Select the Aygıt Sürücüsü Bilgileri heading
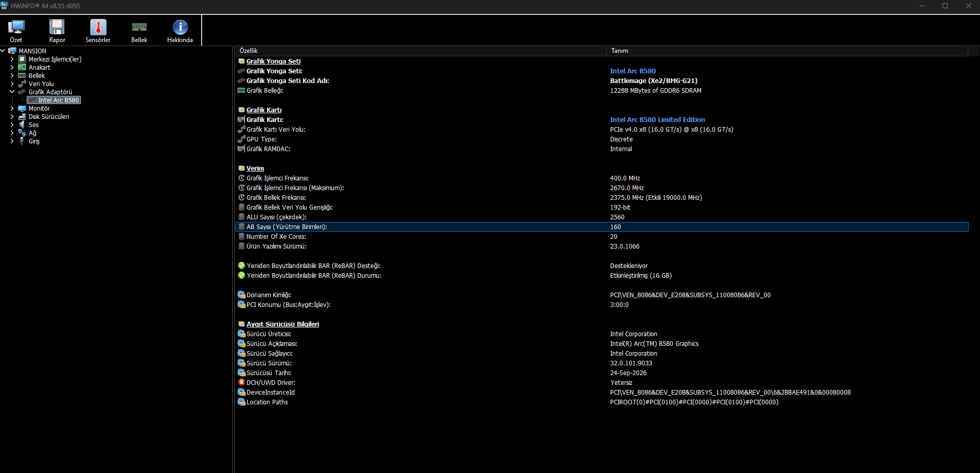980x473 pixels. pyautogui.click(x=283, y=324)
